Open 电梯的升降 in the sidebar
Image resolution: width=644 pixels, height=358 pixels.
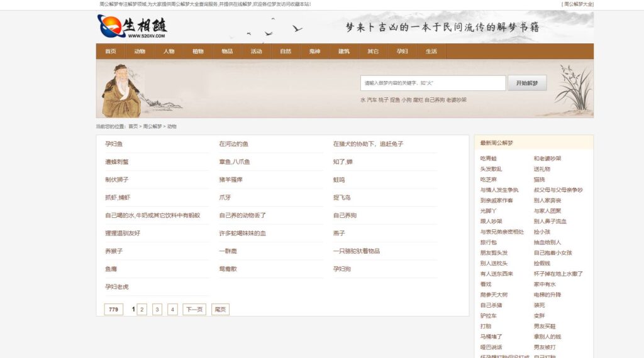[548, 295]
